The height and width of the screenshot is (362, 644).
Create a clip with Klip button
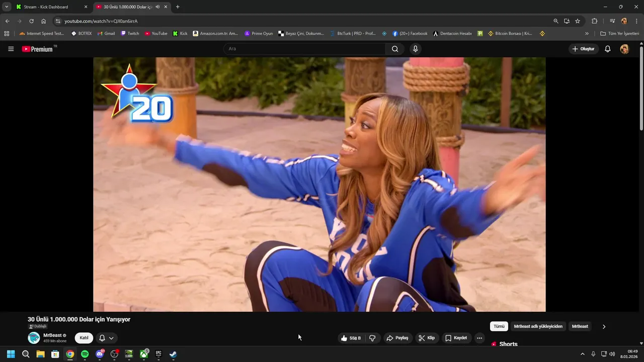427,338
